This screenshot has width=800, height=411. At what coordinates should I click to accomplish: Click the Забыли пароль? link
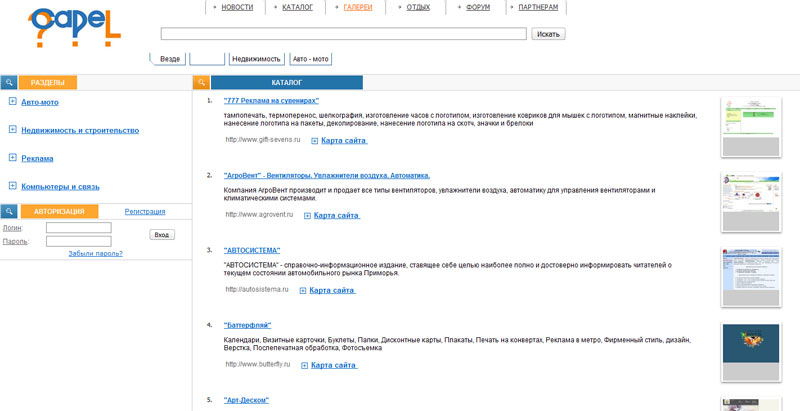tap(95, 253)
